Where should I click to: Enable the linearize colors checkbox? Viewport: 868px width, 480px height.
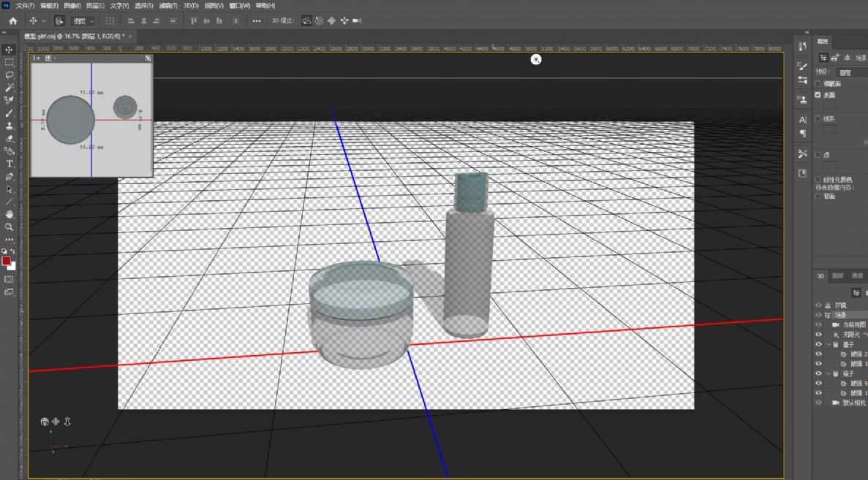pos(818,180)
